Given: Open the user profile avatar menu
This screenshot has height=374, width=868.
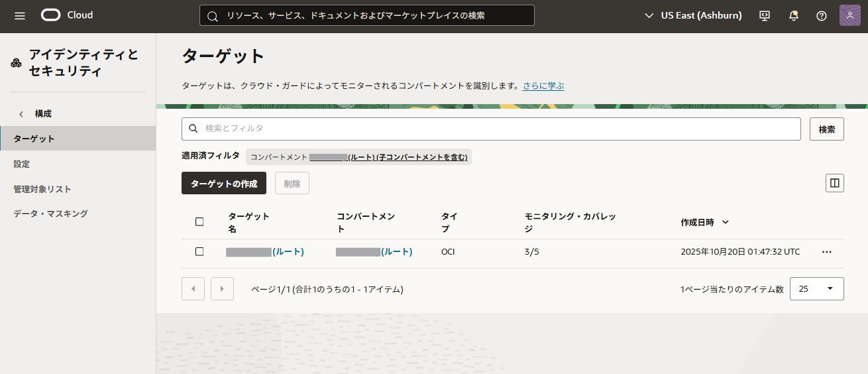Looking at the screenshot, I should [850, 15].
